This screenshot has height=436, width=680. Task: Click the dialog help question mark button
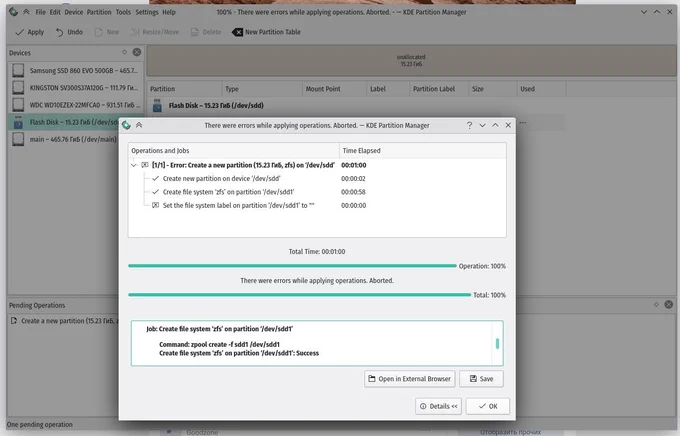click(x=469, y=125)
